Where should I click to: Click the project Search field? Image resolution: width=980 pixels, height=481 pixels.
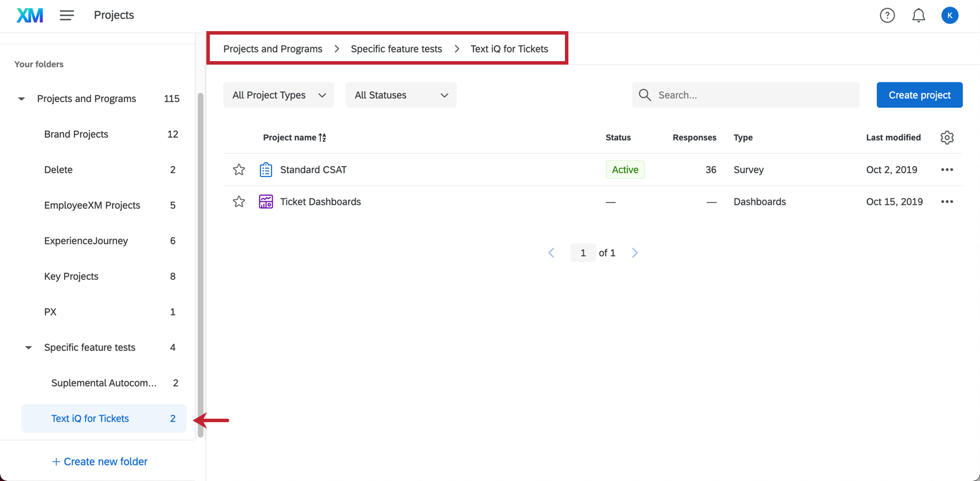pos(746,95)
